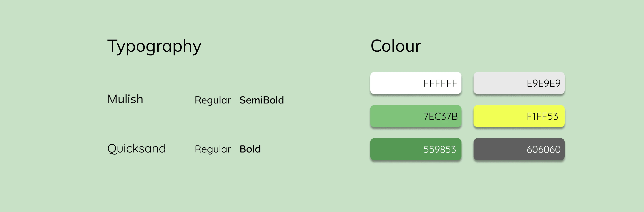Click the 7EC37B hex code text
Viewport: 644px width, 212px height.
[441, 116]
